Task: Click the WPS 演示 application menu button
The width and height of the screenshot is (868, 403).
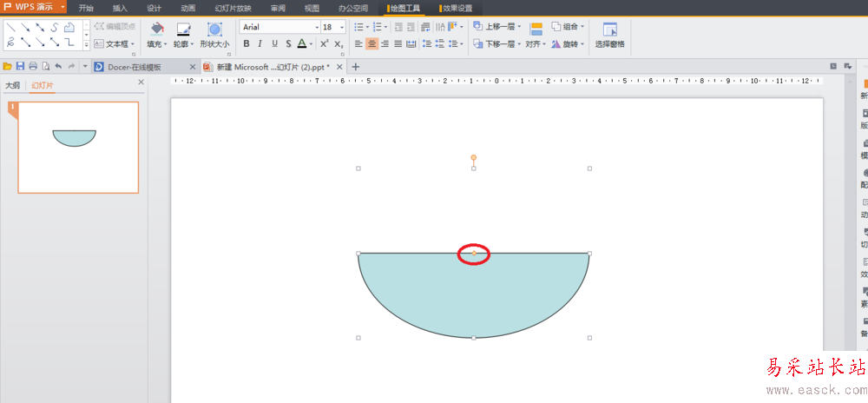Action: pyautogui.click(x=34, y=7)
